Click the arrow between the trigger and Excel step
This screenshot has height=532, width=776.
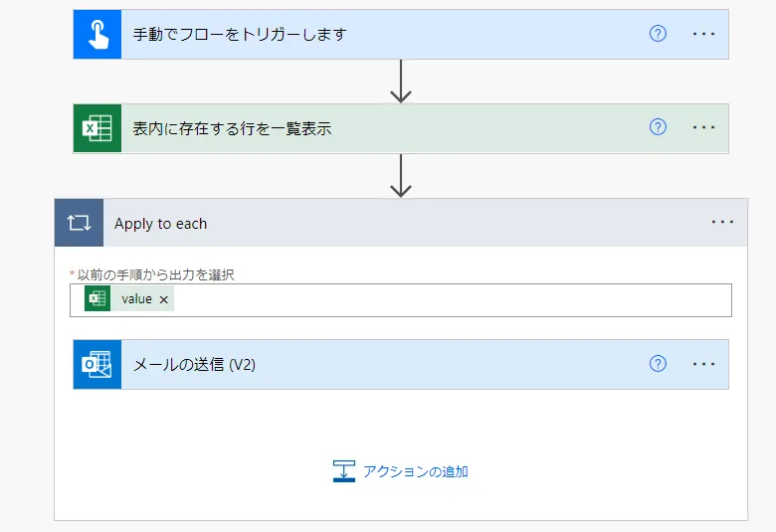[x=401, y=82]
